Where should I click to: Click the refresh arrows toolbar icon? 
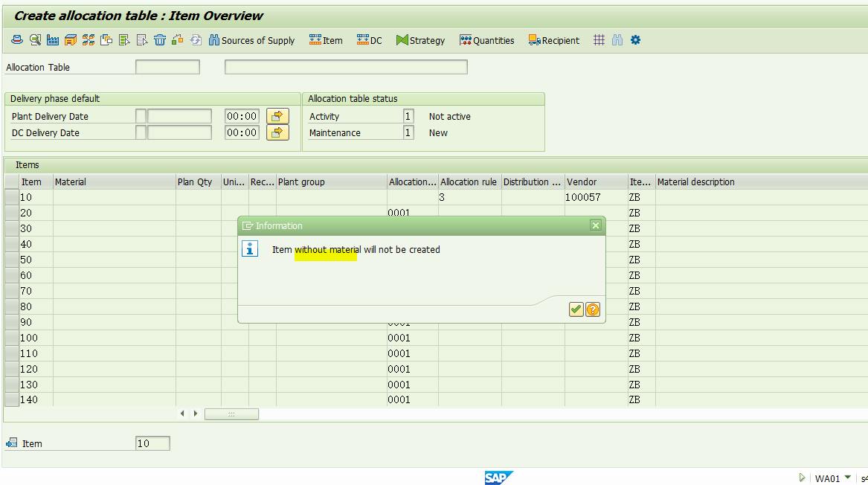click(196, 40)
